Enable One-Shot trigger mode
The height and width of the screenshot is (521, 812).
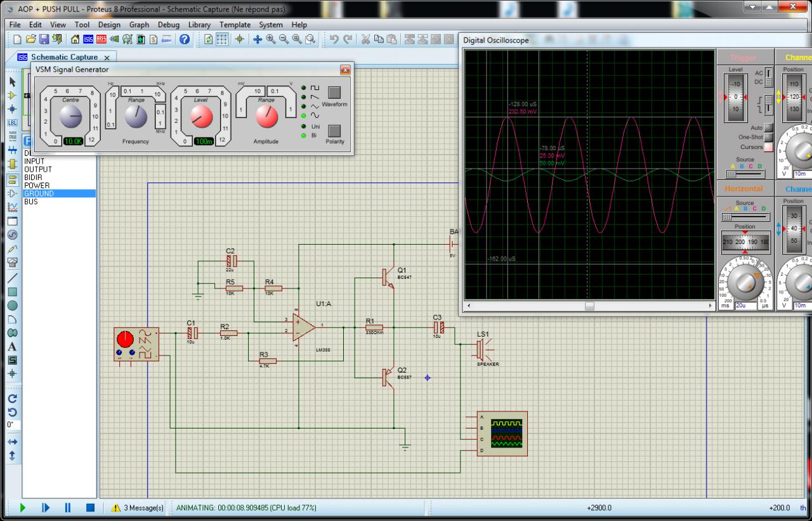[x=769, y=138]
